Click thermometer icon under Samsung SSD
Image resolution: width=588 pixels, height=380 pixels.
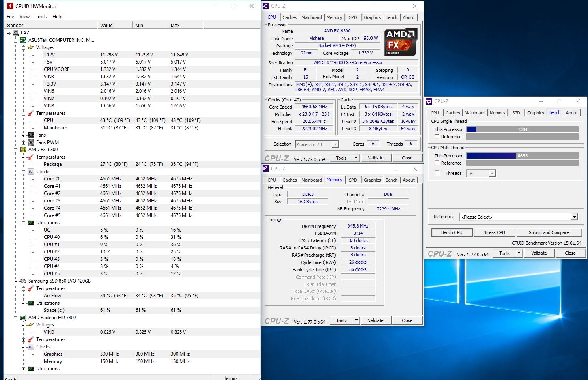31,288
